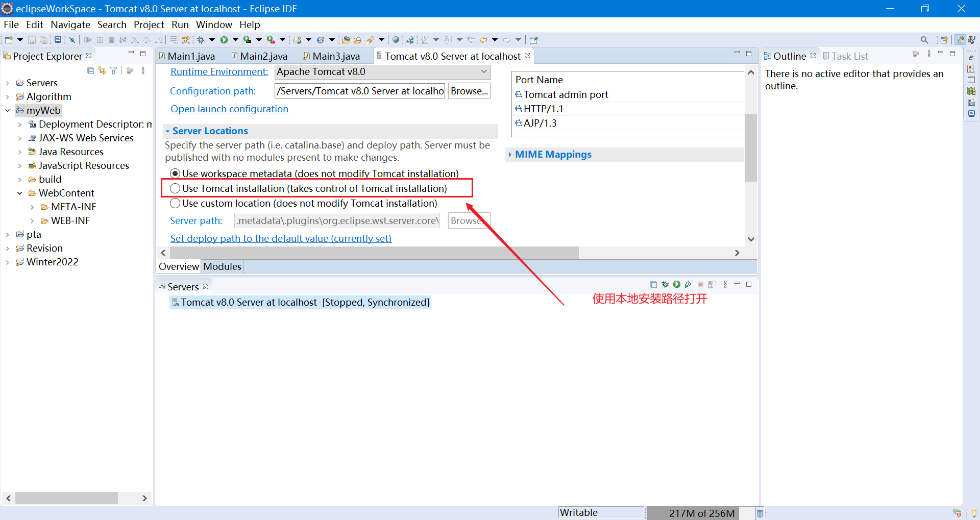Expand the Servers project in Project Explorer
The image size is (980, 520).
pos(8,83)
